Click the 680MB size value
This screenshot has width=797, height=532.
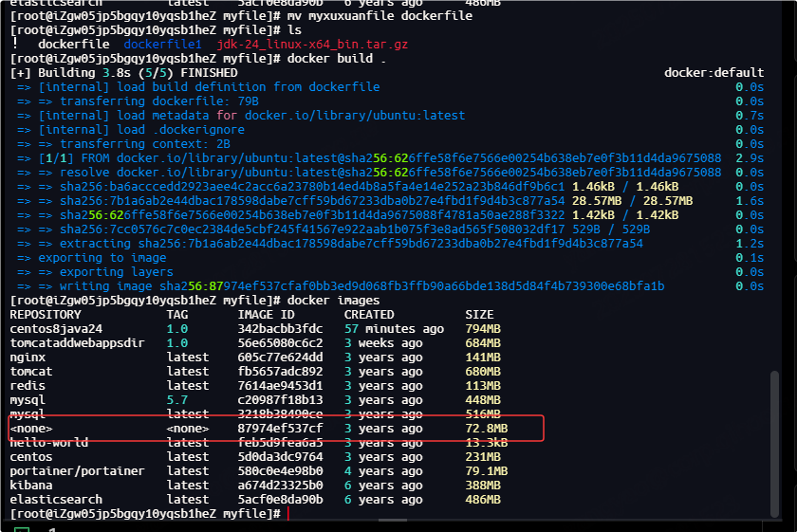[483, 372]
